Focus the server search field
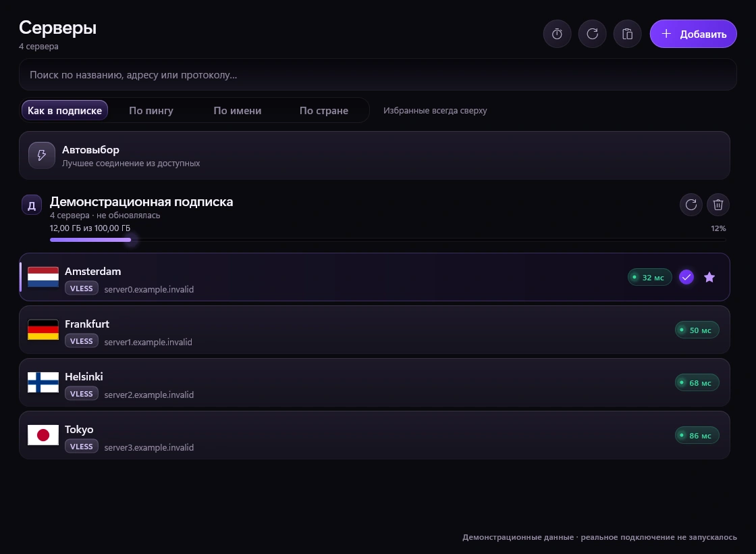Image resolution: width=756 pixels, height=554 pixels. pyautogui.click(x=377, y=75)
